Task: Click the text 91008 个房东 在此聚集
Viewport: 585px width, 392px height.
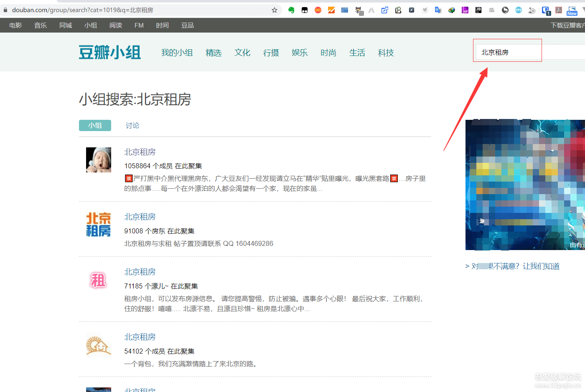Action: click(159, 231)
